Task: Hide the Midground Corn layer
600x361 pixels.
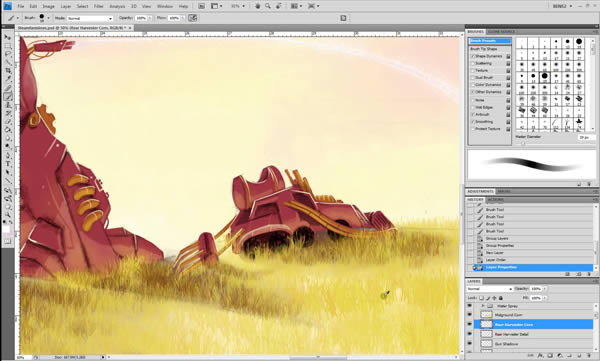Action: point(470,315)
